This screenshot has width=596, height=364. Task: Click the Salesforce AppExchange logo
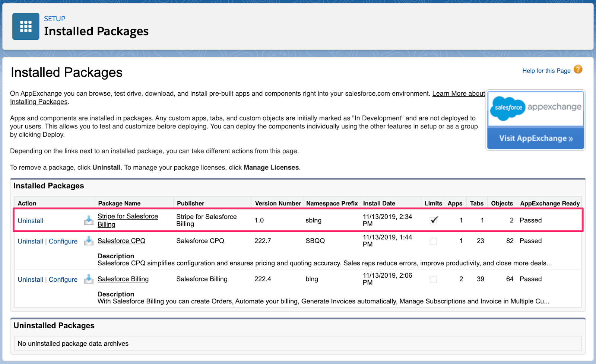(536, 108)
